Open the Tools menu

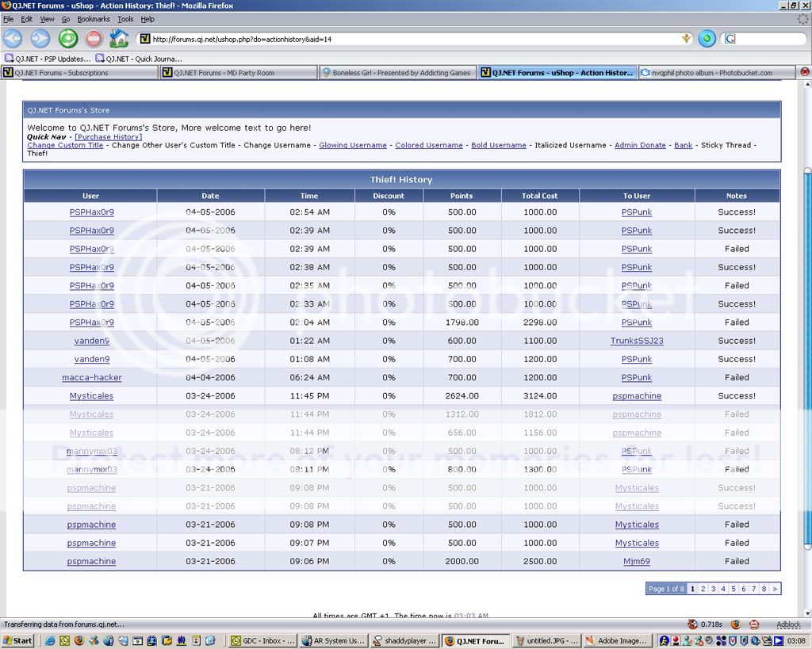(125, 19)
